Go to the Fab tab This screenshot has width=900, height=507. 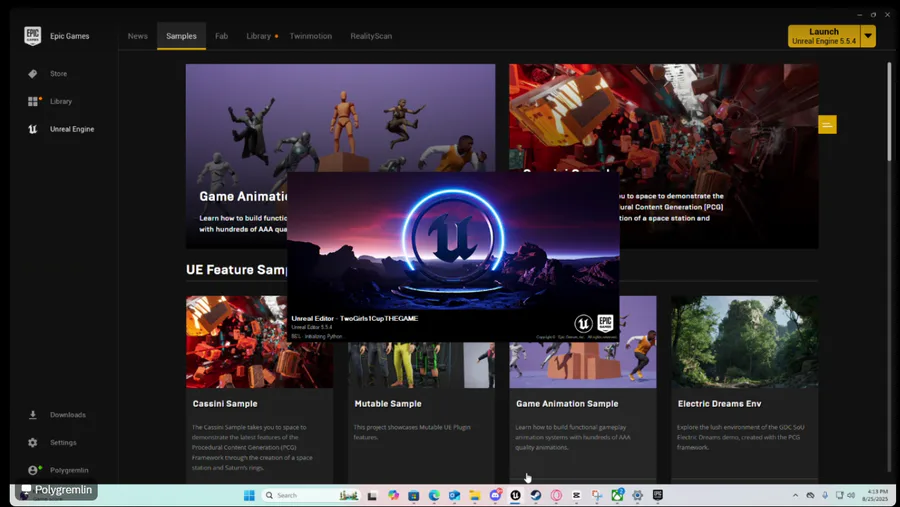click(x=222, y=36)
